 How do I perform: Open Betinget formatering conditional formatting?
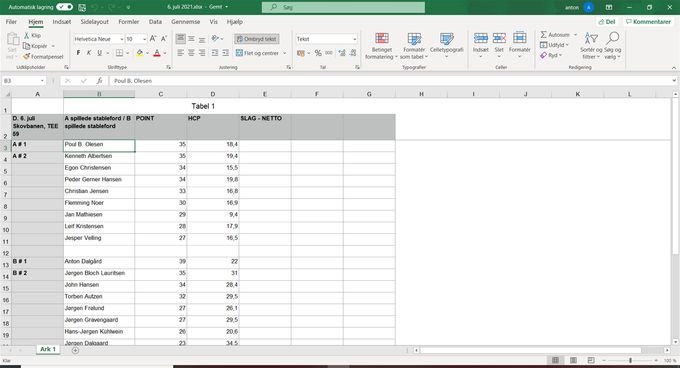click(x=382, y=46)
